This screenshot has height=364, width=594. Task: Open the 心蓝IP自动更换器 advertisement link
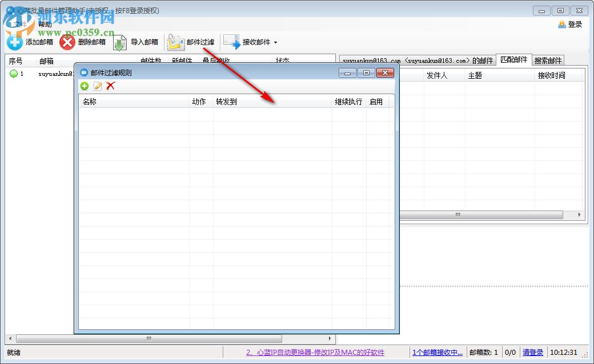[x=315, y=352]
